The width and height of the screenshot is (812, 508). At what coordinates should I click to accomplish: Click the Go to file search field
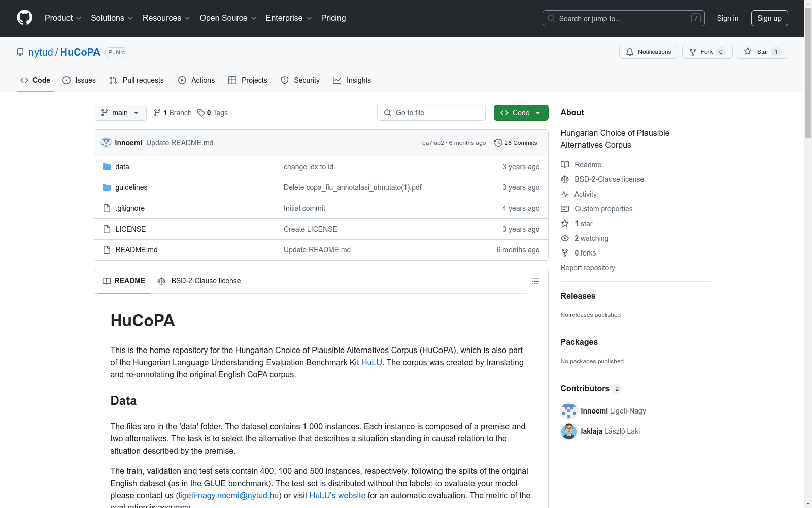coord(431,113)
